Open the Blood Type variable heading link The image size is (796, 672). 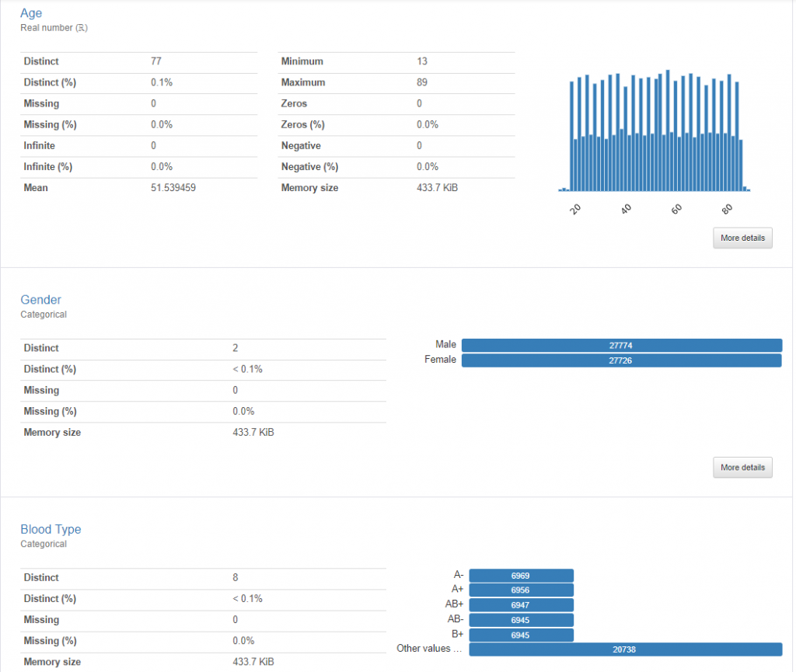pos(51,529)
